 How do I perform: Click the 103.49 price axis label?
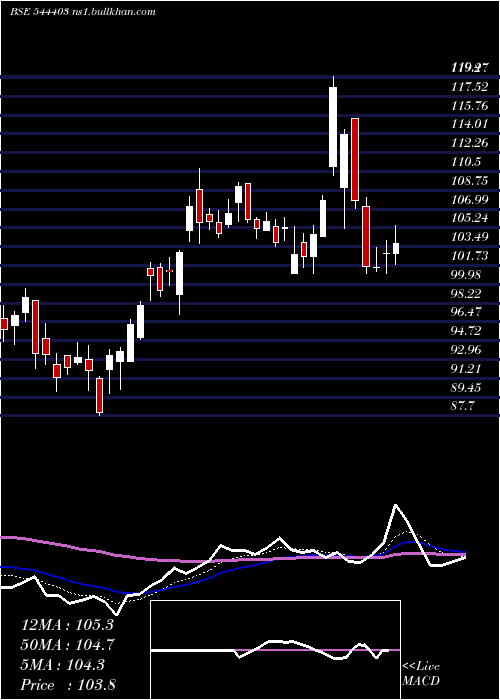click(x=469, y=237)
